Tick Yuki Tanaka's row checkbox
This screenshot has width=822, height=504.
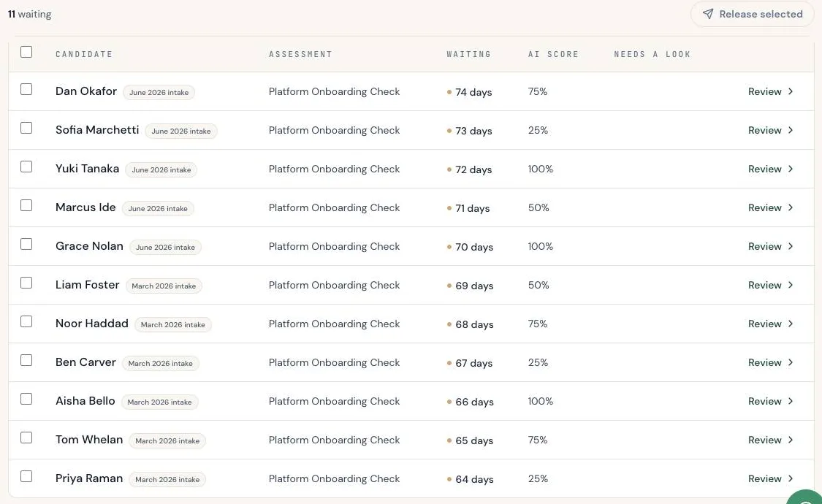coord(26,167)
